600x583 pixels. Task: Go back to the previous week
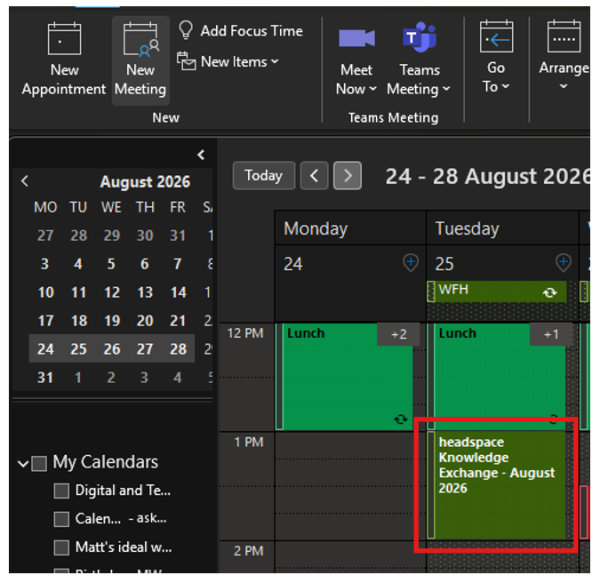point(314,176)
